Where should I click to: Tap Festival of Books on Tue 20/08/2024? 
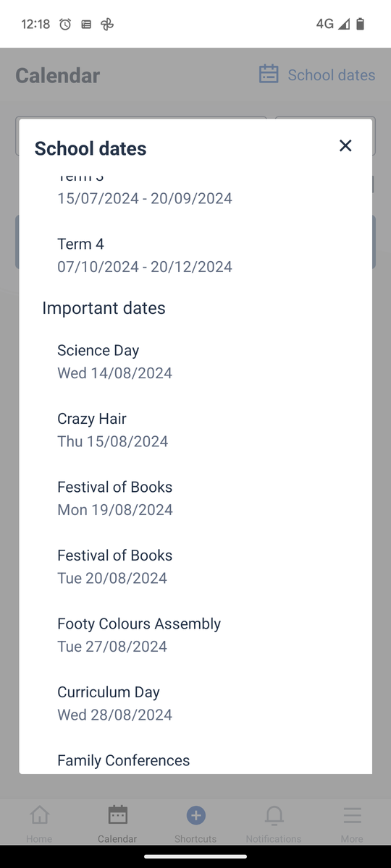pos(195,566)
